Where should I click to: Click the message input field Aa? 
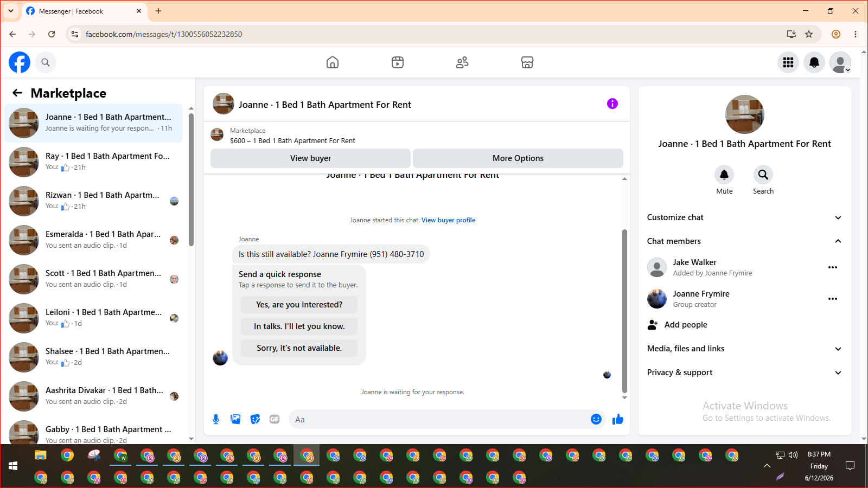pyautogui.click(x=439, y=419)
